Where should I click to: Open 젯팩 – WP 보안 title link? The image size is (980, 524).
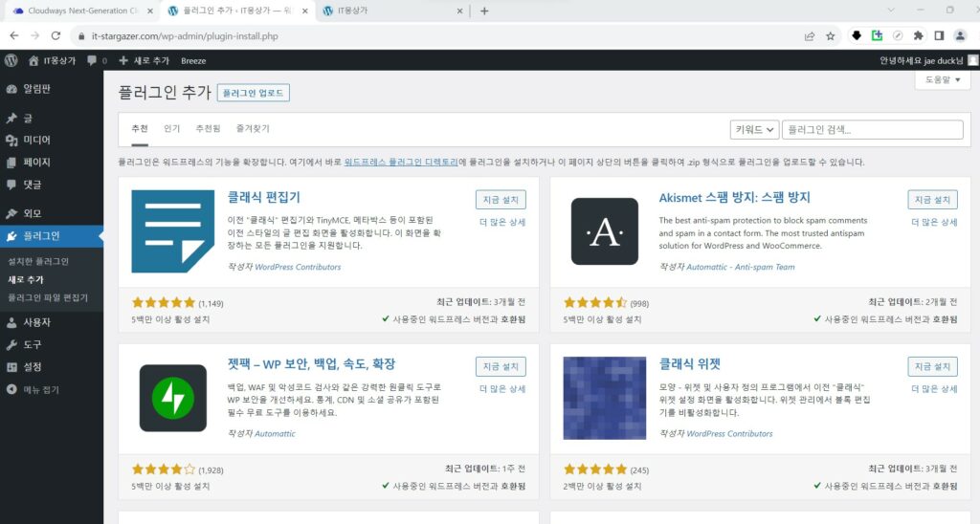[311, 364]
